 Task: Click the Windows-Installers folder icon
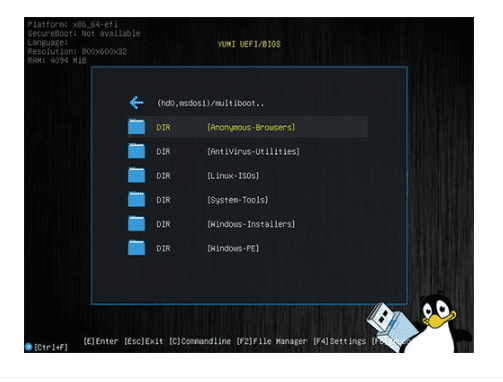coord(136,224)
